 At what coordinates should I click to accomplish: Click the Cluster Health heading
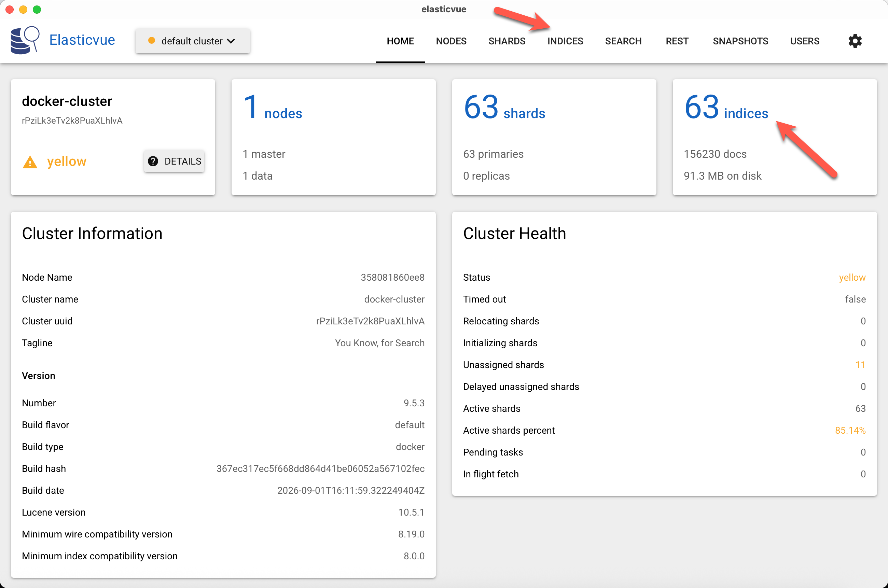click(514, 234)
